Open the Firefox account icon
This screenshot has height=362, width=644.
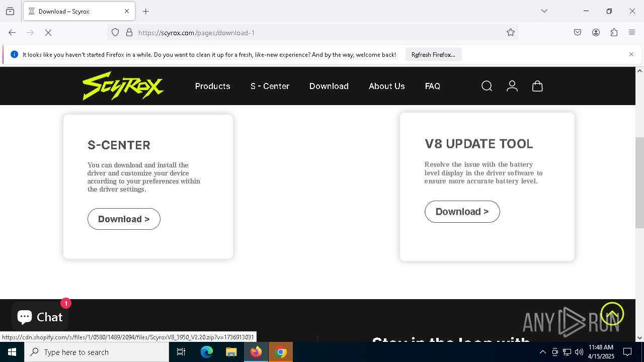coord(596,33)
